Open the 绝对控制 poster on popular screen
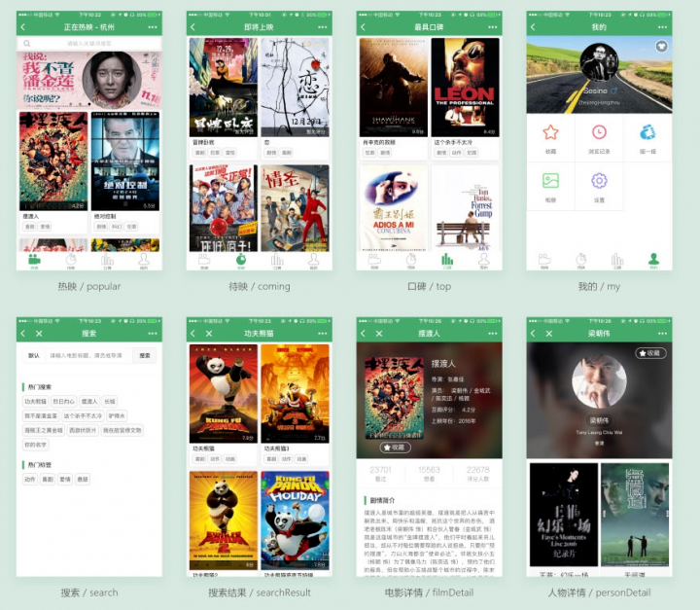Screen dimensions: 700x610 pos(125,161)
